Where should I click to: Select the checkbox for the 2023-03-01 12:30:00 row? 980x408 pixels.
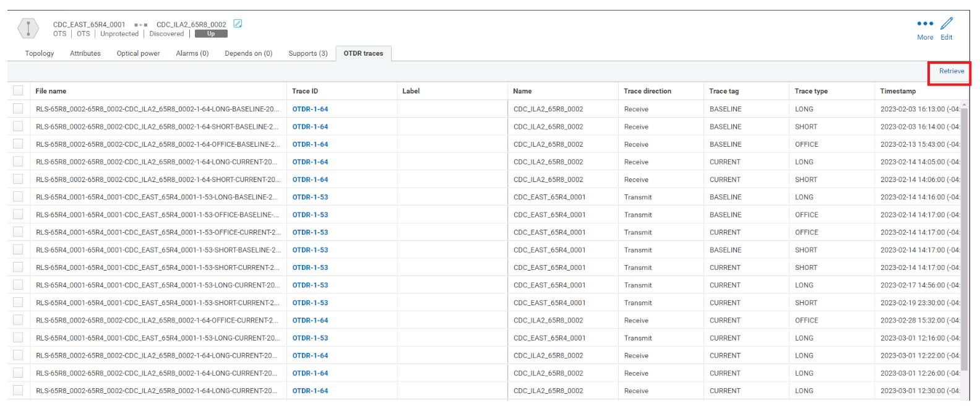pos(18,391)
